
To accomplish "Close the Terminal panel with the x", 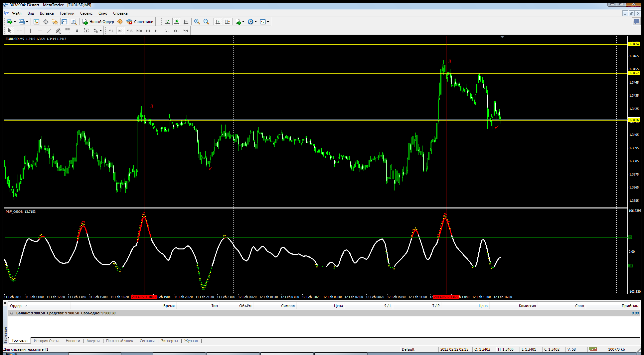I will tap(5, 303).
